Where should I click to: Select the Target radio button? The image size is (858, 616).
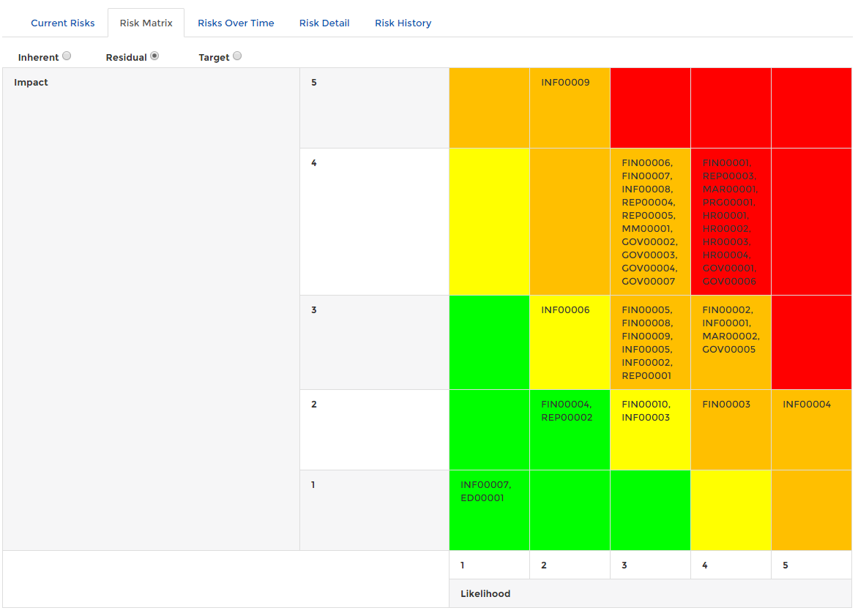pyautogui.click(x=237, y=55)
